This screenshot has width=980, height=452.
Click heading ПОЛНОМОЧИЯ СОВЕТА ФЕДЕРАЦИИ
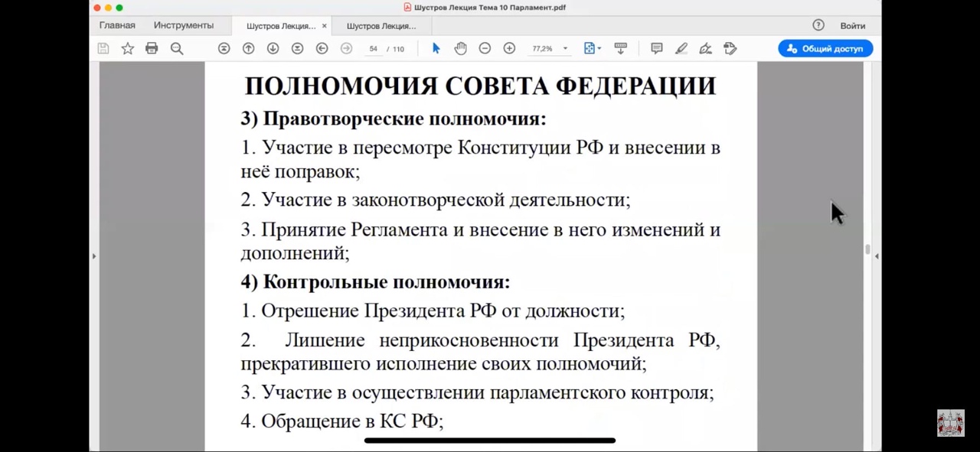pos(480,86)
